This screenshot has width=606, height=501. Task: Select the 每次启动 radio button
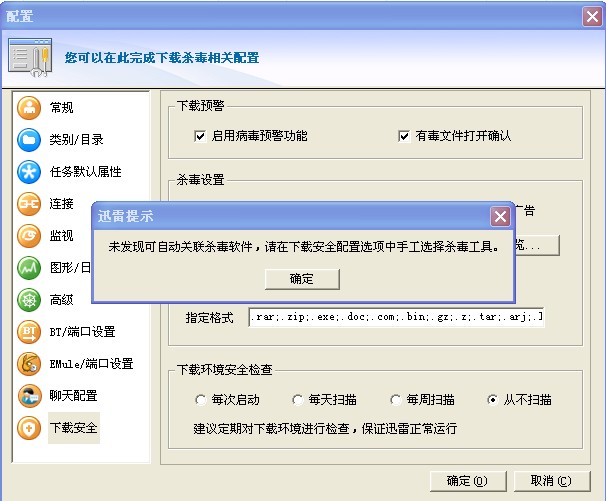(201, 400)
